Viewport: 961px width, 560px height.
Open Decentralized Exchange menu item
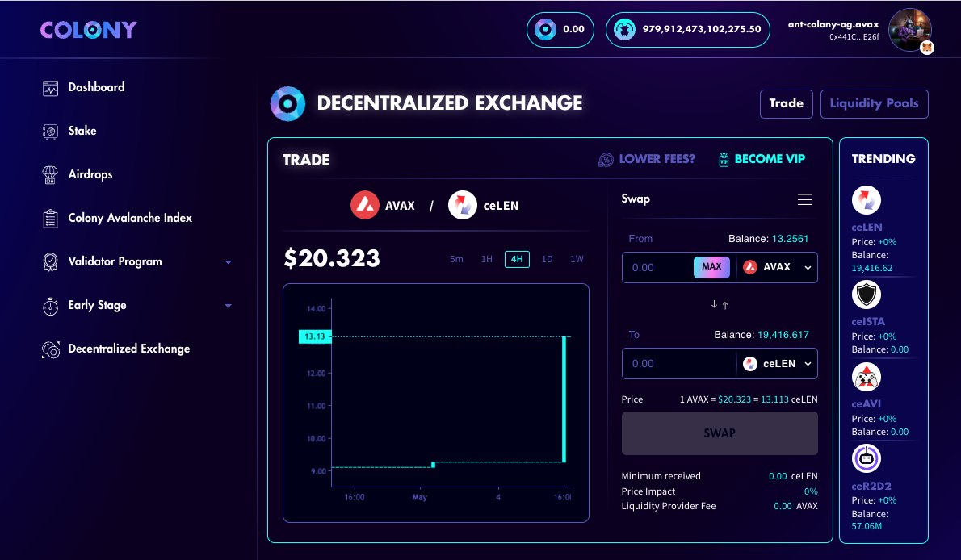[129, 349]
